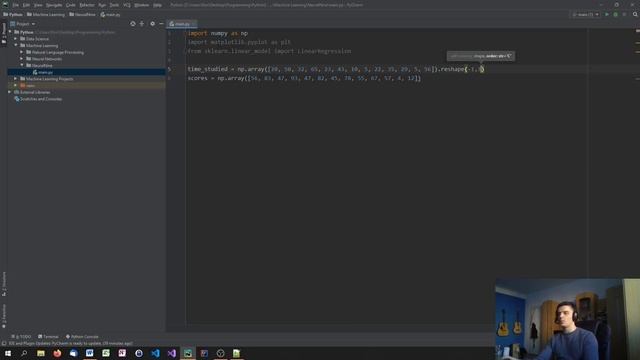Run the script with the green play icon
640x360 pixels.
607,14
